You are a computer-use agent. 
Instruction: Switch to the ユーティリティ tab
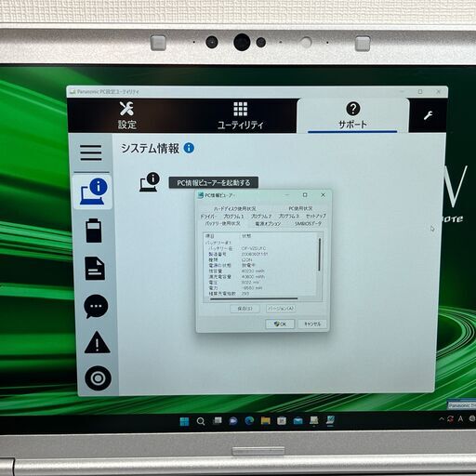(240, 116)
